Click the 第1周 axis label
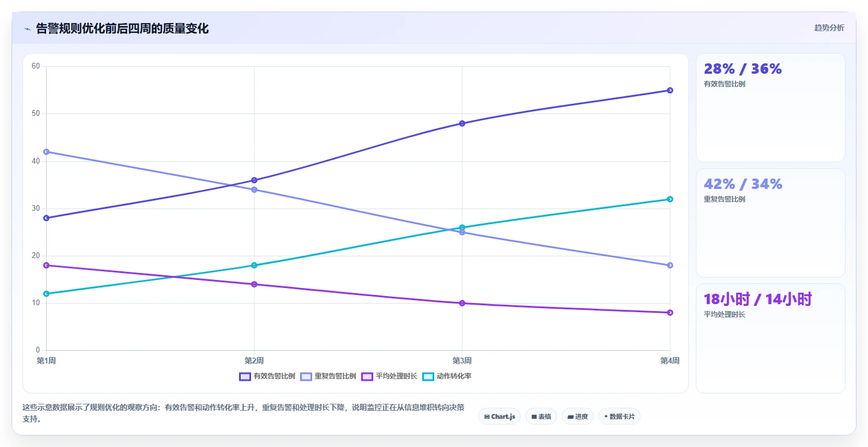Image resolution: width=868 pixels, height=447 pixels. (46, 361)
